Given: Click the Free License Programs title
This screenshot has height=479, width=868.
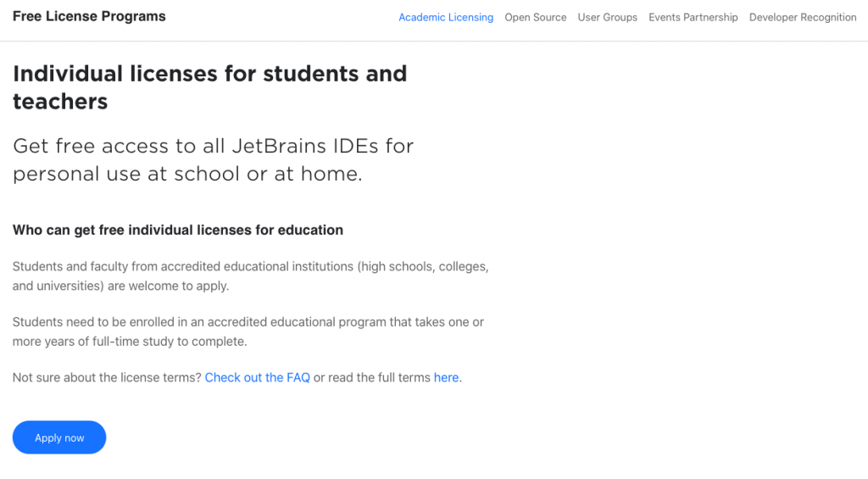Looking at the screenshot, I should point(89,16).
